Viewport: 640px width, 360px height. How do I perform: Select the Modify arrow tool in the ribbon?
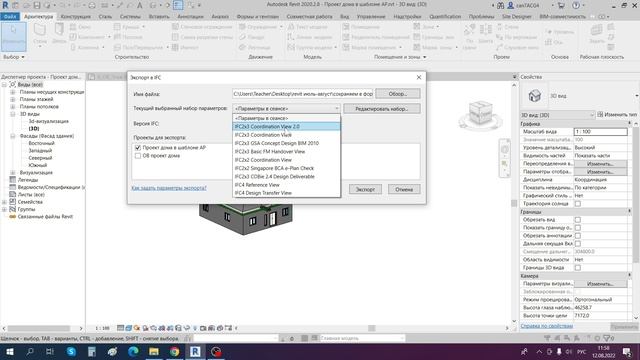(x=13, y=37)
